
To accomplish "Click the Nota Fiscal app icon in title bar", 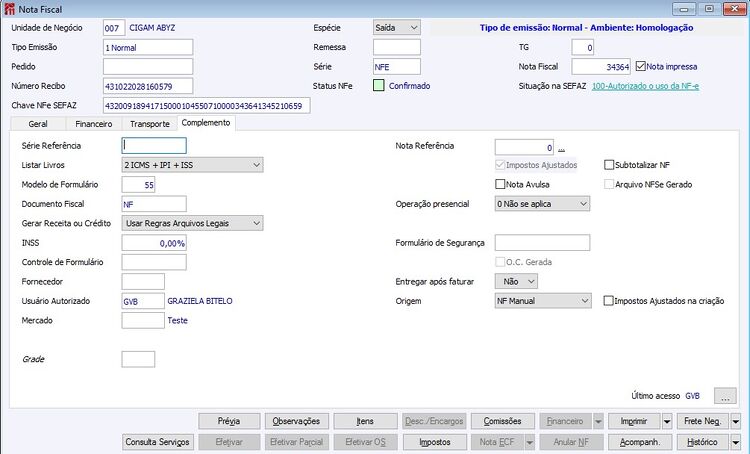I will coord(9,9).
